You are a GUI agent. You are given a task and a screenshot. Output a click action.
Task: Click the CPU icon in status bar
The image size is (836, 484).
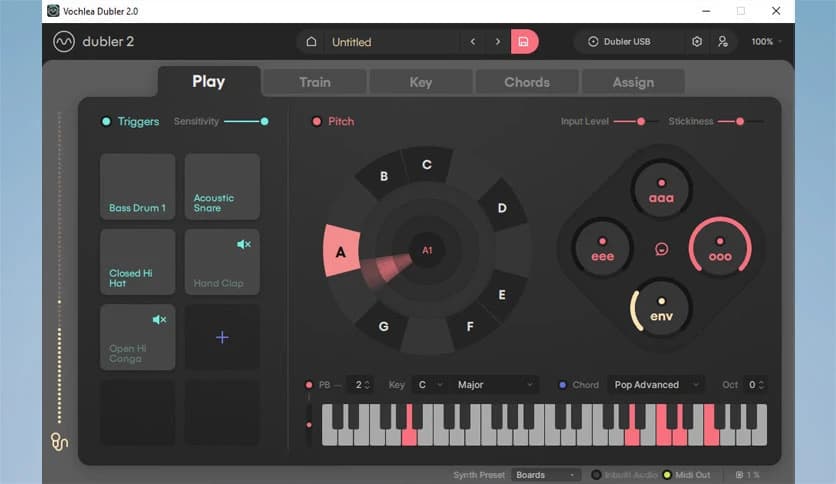click(739, 474)
